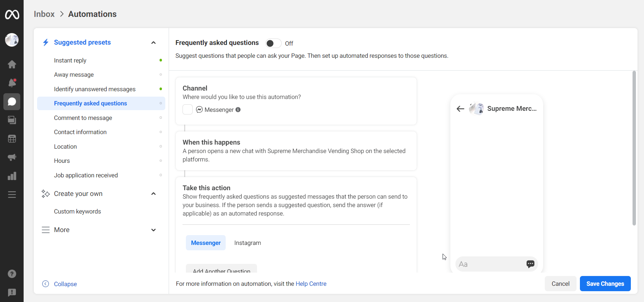Open the Insights bar chart icon

(12, 176)
